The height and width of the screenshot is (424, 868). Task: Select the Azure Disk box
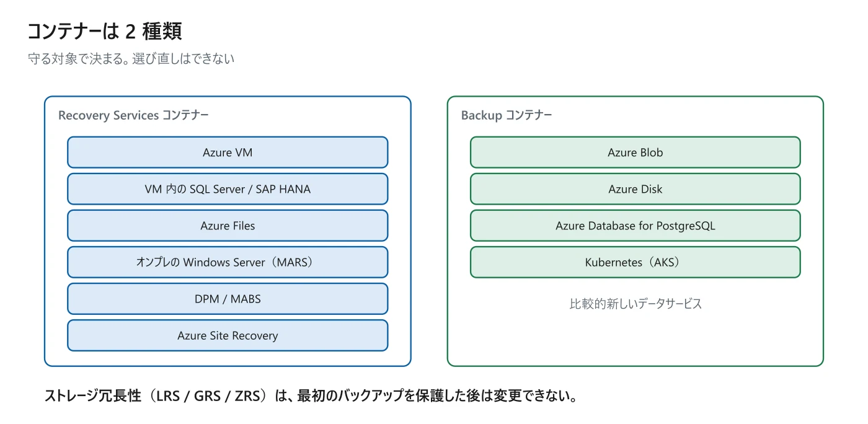635,189
